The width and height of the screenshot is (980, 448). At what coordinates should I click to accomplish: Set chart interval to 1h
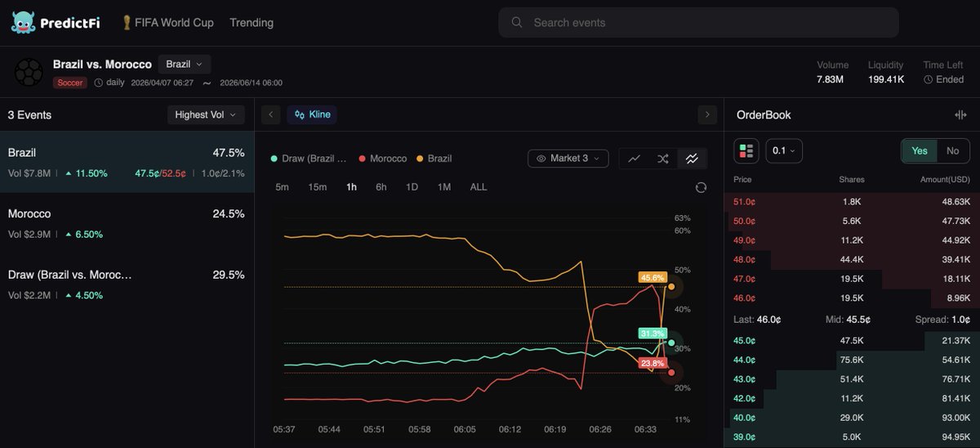click(351, 187)
